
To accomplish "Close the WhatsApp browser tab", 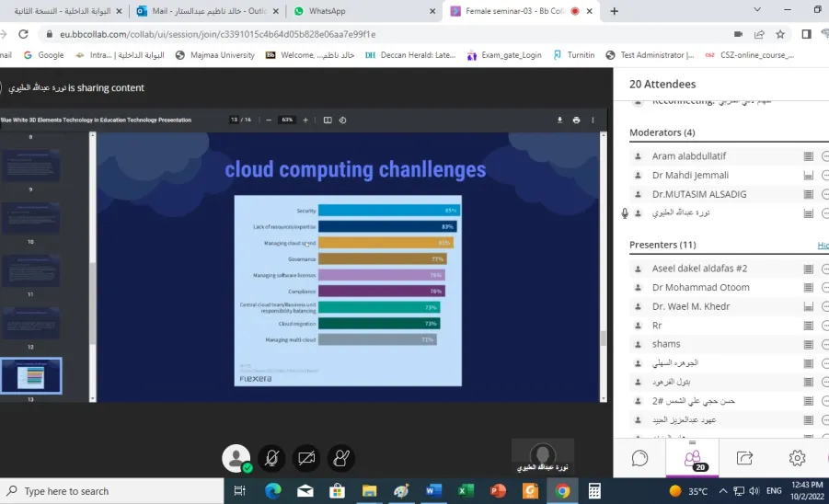I will (x=432, y=11).
